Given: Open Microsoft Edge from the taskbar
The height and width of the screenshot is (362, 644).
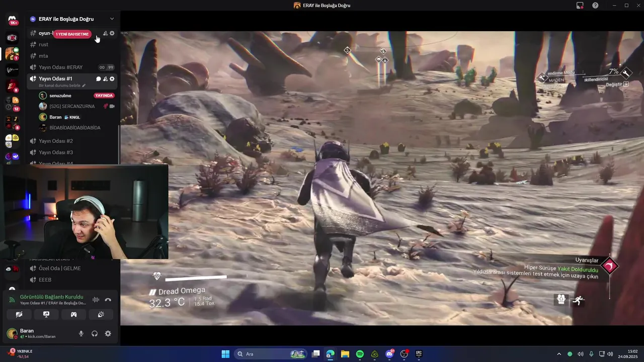Looking at the screenshot, I should tap(330, 354).
